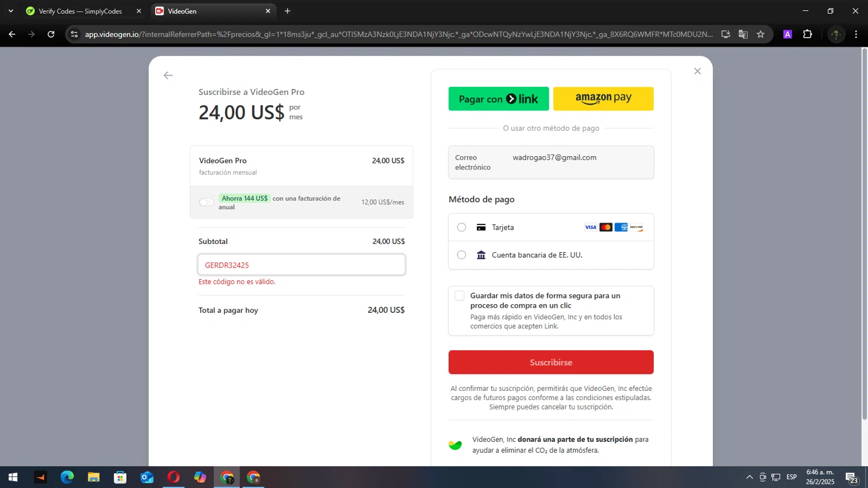Reload the VideoGen page
Image resolution: width=868 pixels, height=488 pixels.
[x=51, y=34]
